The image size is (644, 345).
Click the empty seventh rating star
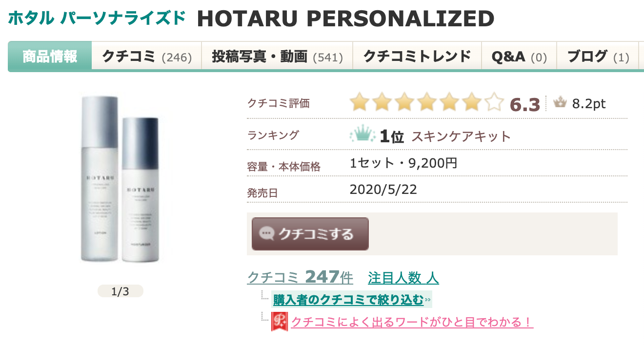point(494,103)
